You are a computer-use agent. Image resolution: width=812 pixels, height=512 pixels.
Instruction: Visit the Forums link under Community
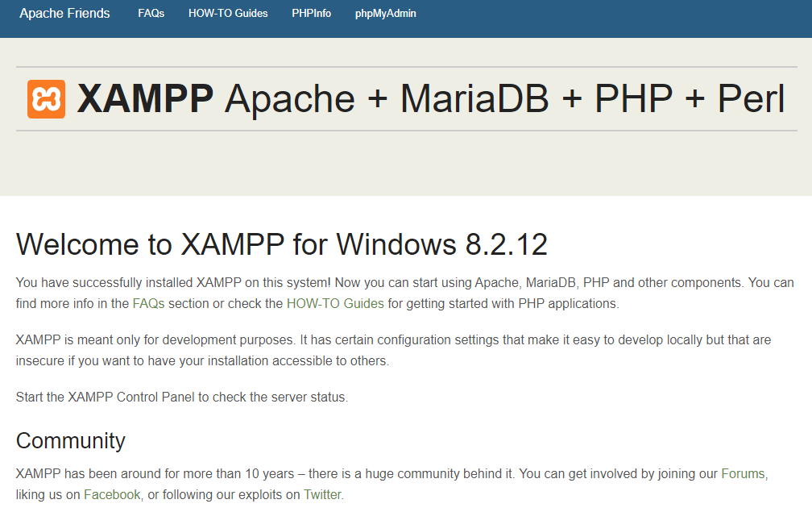(x=744, y=473)
